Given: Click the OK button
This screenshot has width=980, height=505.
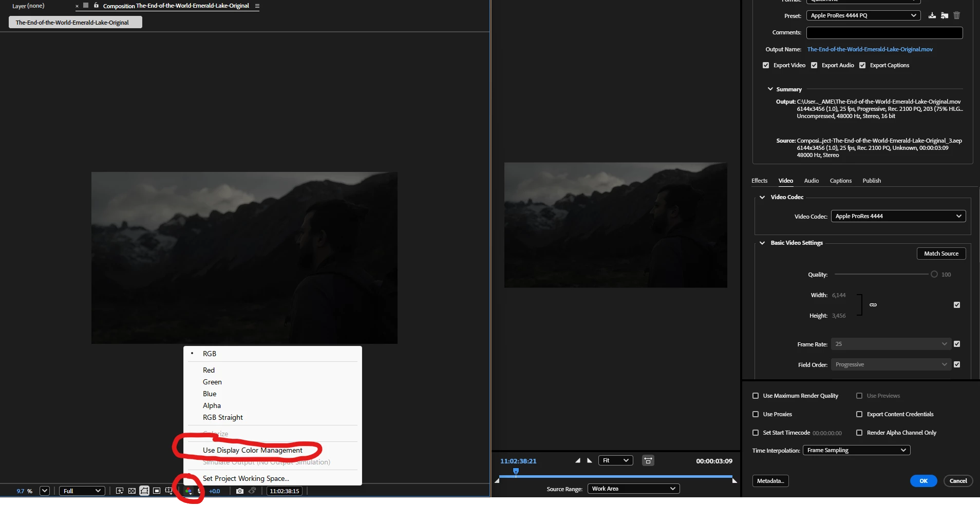Looking at the screenshot, I should (924, 481).
